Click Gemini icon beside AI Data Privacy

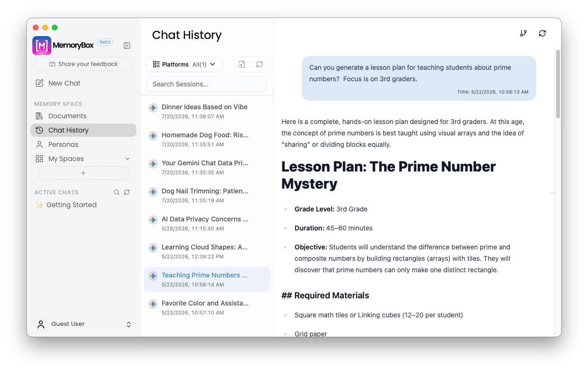(x=153, y=220)
